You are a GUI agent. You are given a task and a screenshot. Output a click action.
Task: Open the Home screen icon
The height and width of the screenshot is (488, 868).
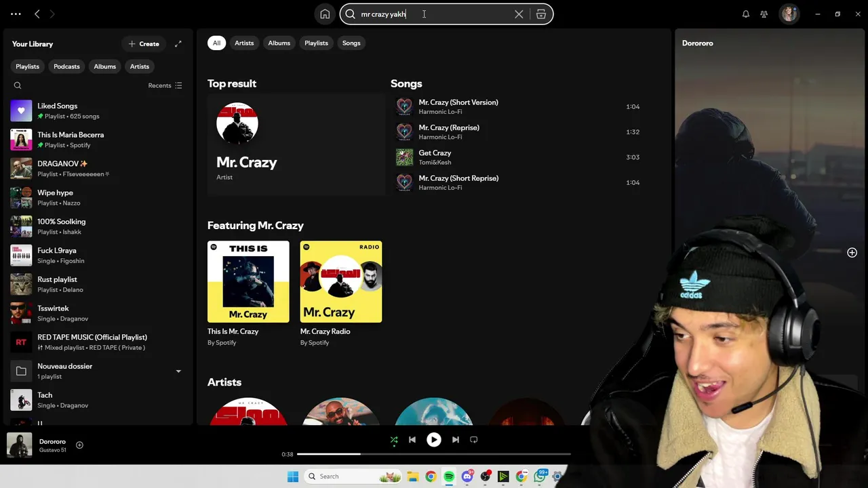[x=325, y=14]
